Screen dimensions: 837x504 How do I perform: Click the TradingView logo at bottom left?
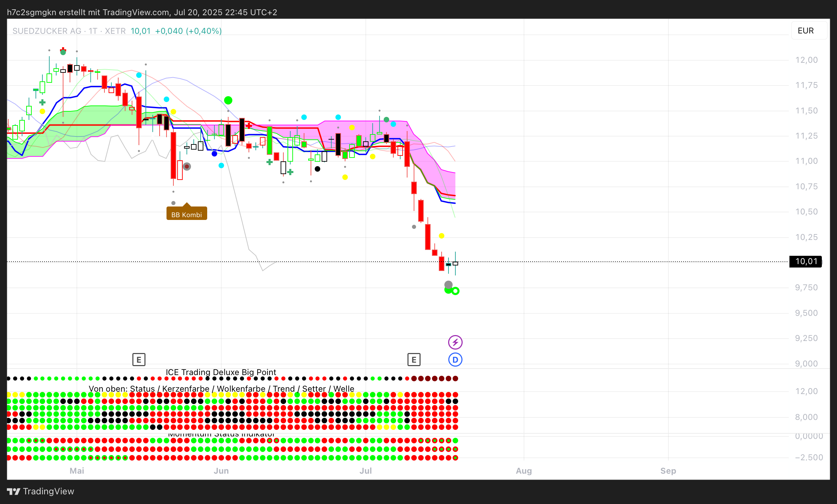tap(40, 491)
